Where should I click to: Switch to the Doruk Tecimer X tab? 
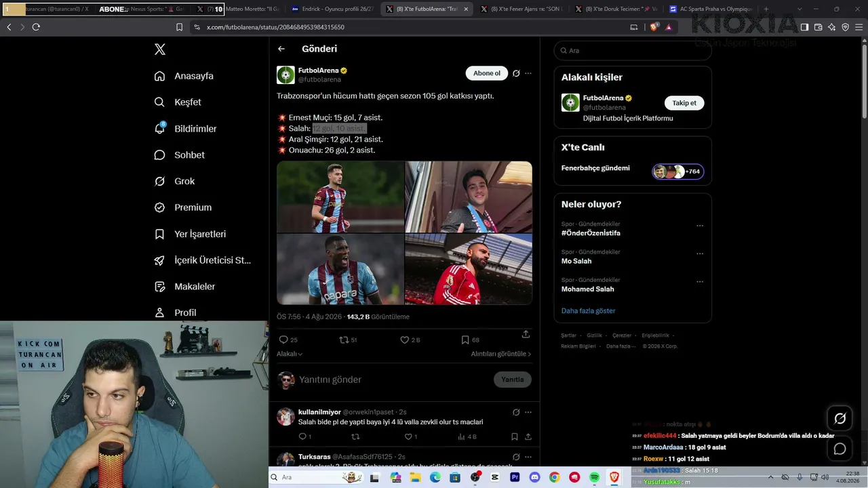click(x=615, y=9)
